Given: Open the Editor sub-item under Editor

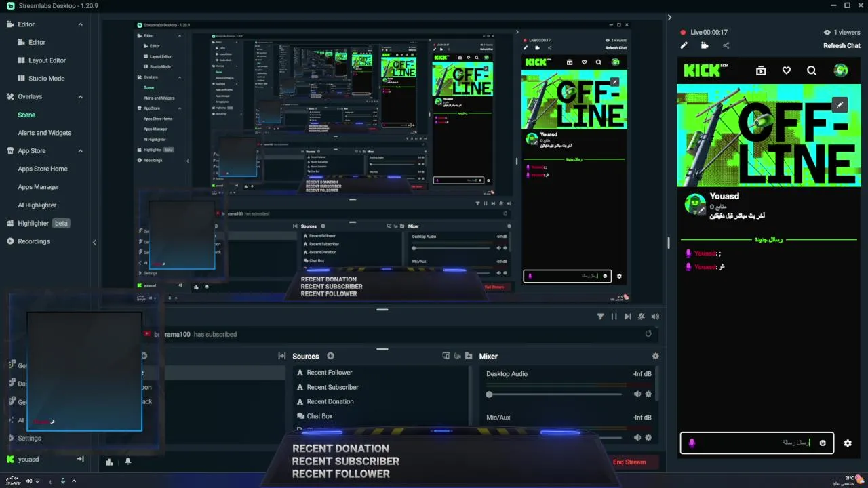Looking at the screenshot, I should tap(37, 42).
